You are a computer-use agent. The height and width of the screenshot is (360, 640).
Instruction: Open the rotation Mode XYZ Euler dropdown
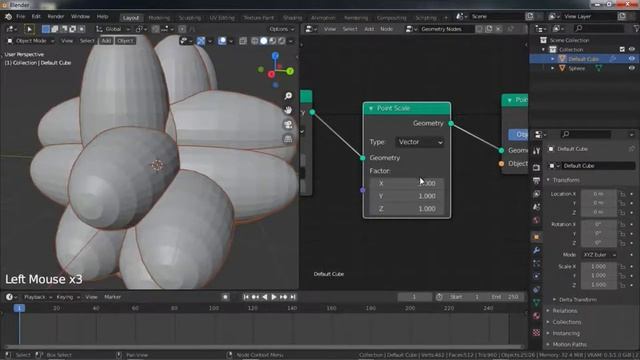pos(599,255)
